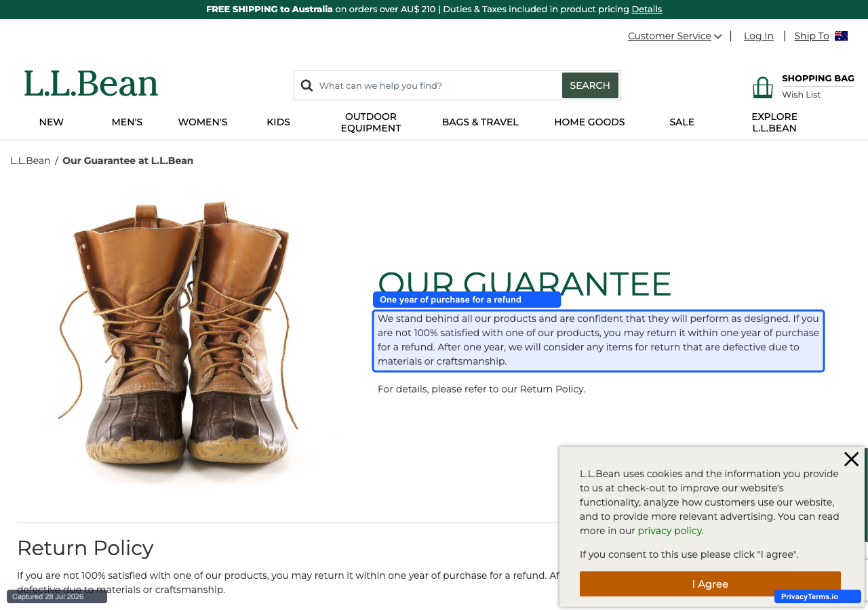Click the Ship To link
868x610 pixels.
click(812, 36)
